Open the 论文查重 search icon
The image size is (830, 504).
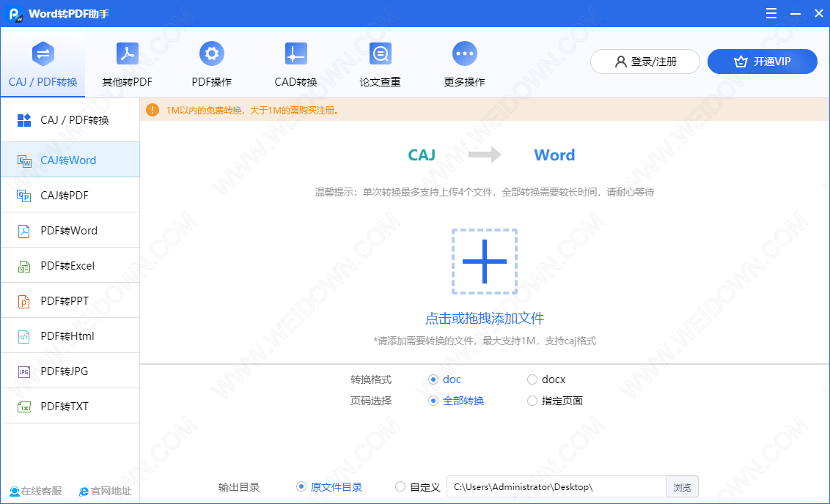pos(380,53)
